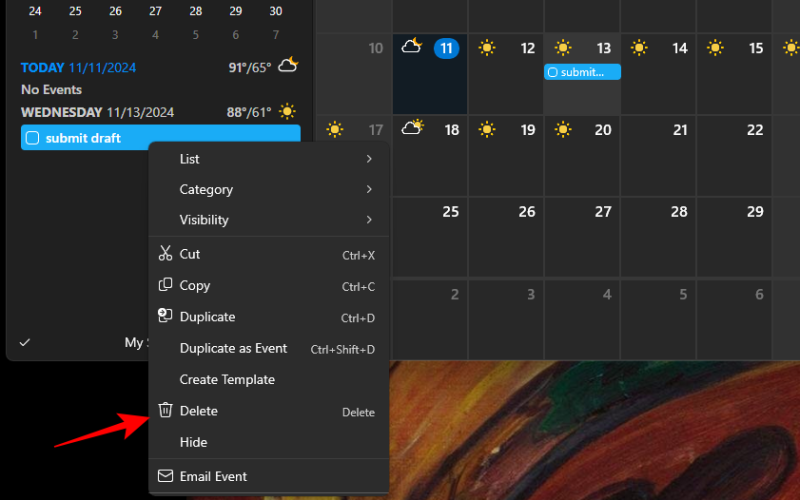The width and height of the screenshot is (800, 500).
Task: Click the Duplicate icon in context menu
Action: click(166, 316)
